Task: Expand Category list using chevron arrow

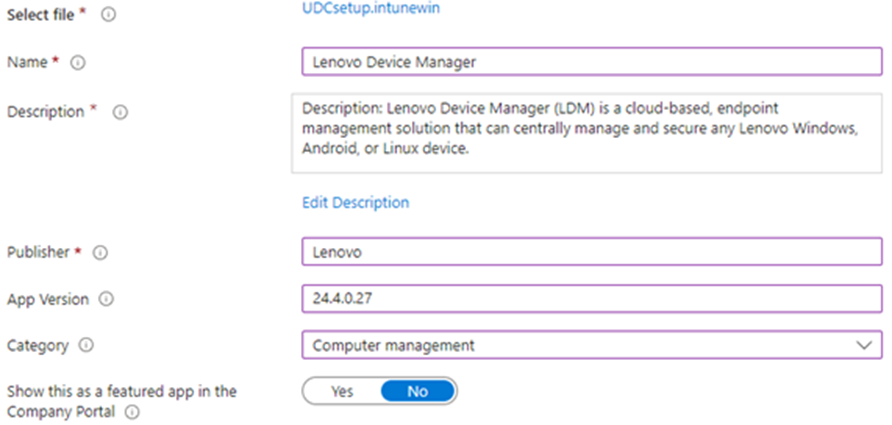Action: coord(864,345)
